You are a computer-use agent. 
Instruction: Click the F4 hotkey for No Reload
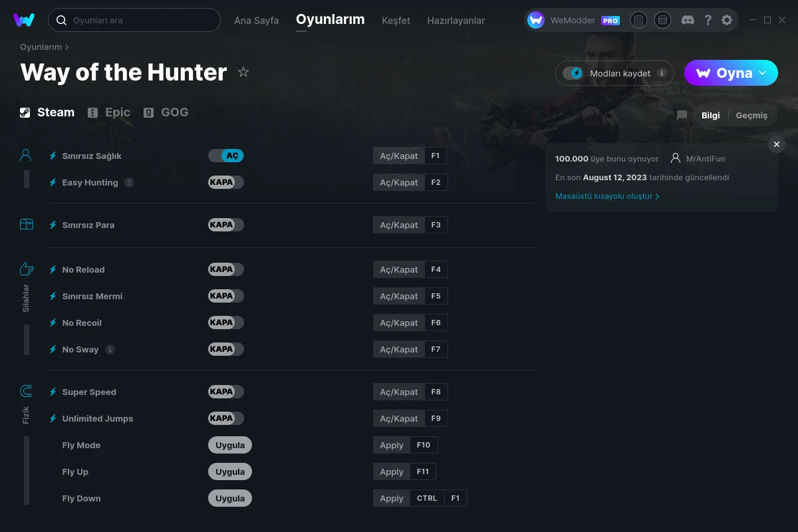(436, 269)
